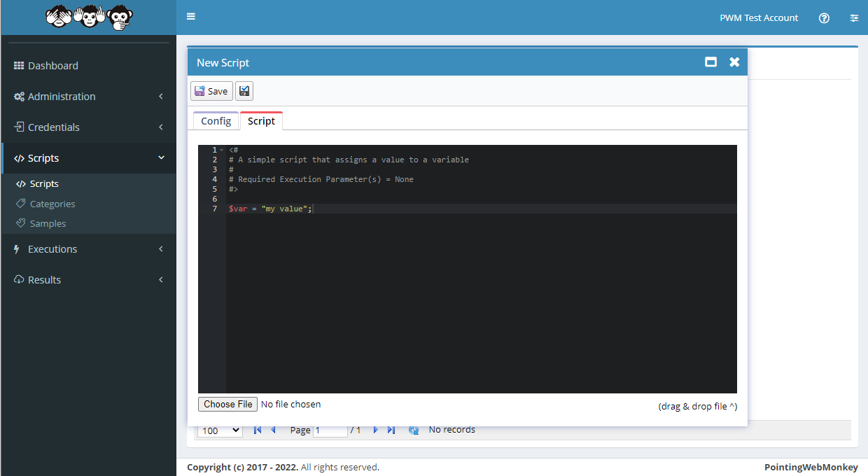Jump to the first page arrow
The height and width of the screenshot is (476, 868).
[258, 430]
